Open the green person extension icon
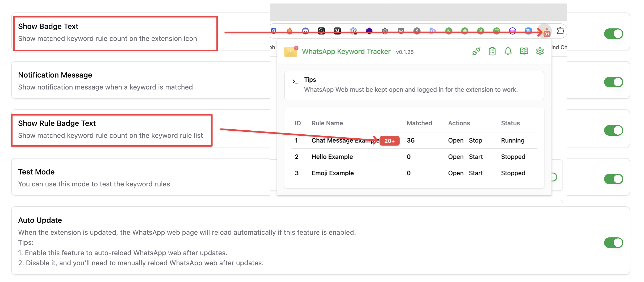 coord(481,31)
